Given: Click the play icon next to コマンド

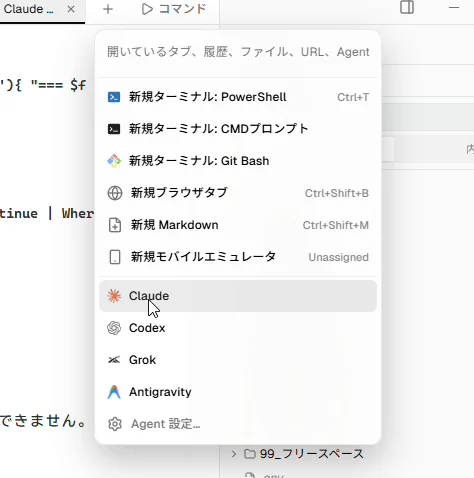Looking at the screenshot, I should point(147,9).
